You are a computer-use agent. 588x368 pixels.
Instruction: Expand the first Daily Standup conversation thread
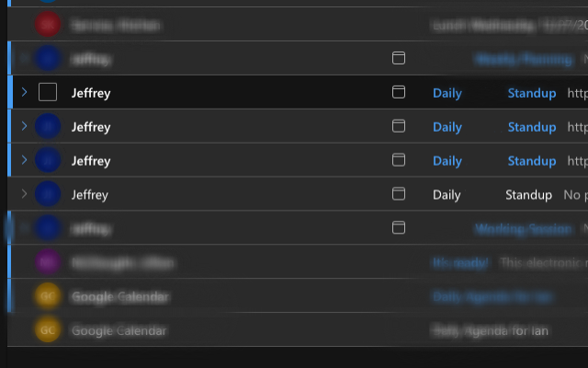pos(24,93)
